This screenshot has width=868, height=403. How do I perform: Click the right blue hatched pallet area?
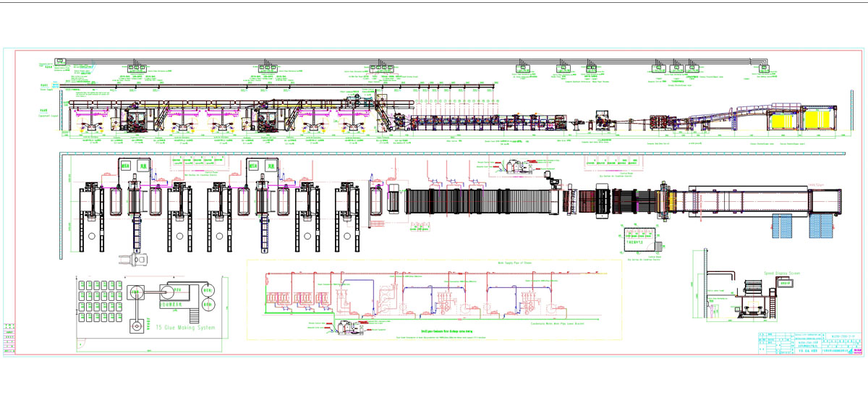pyautogui.click(x=820, y=228)
